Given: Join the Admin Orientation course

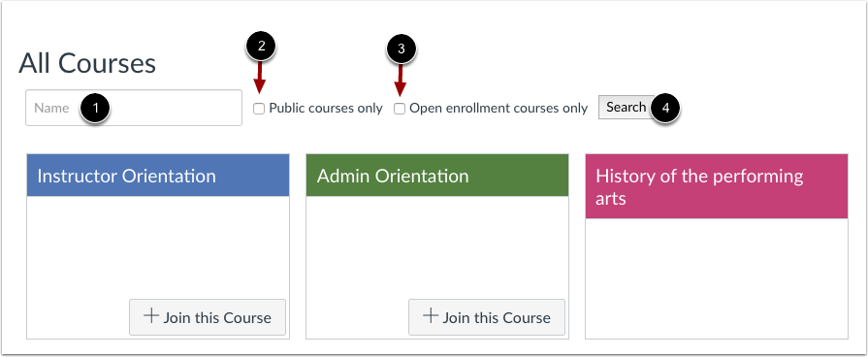Looking at the screenshot, I should (487, 317).
